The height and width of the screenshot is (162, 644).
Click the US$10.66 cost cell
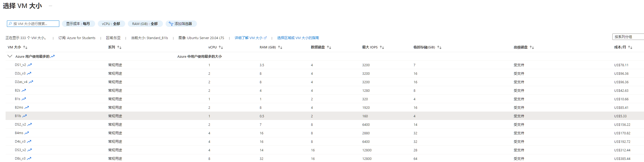coord(621,99)
